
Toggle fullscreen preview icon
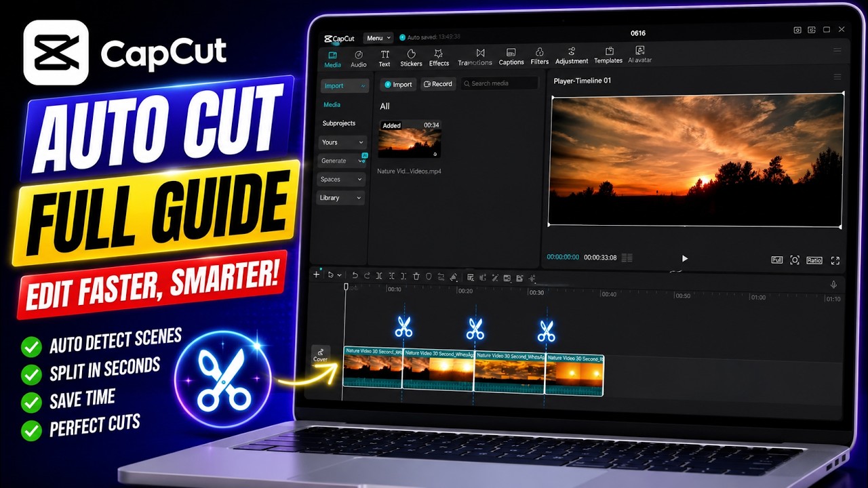(x=835, y=260)
